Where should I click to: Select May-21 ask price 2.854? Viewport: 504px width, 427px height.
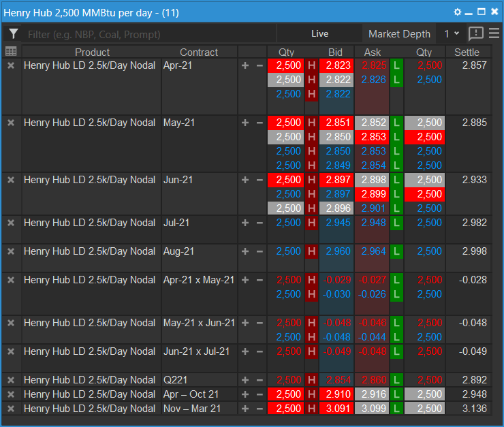pos(372,165)
